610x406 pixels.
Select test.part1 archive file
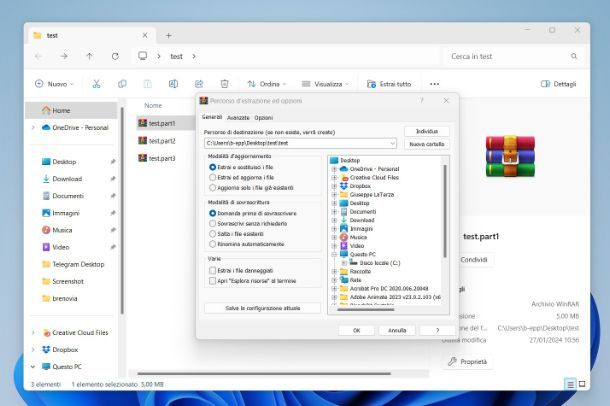pos(162,123)
